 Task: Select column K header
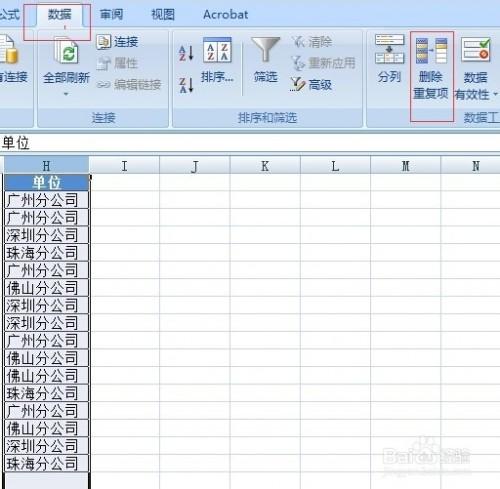(265, 165)
